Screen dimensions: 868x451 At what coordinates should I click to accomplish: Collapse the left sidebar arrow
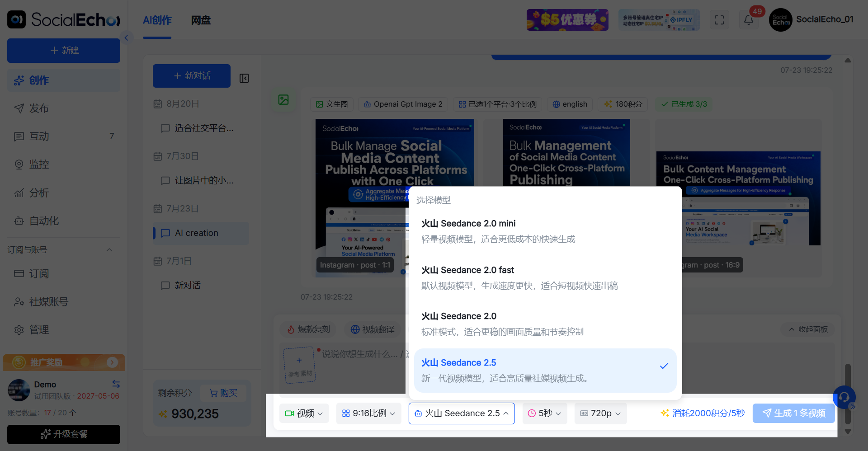click(x=126, y=38)
